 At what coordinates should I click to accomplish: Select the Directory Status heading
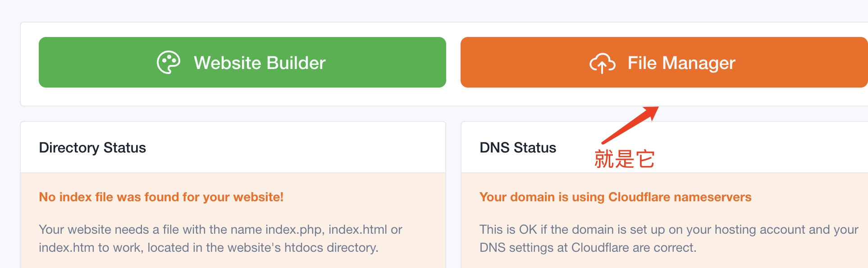[x=92, y=148]
